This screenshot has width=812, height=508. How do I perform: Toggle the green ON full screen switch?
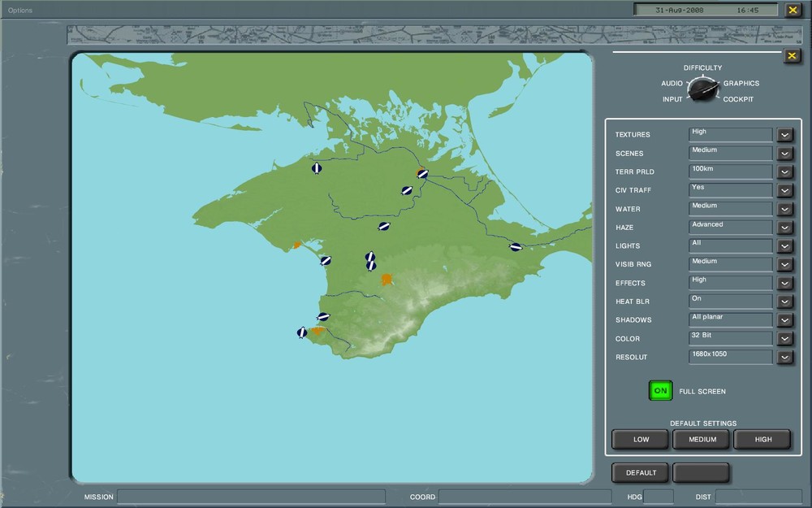click(x=660, y=391)
